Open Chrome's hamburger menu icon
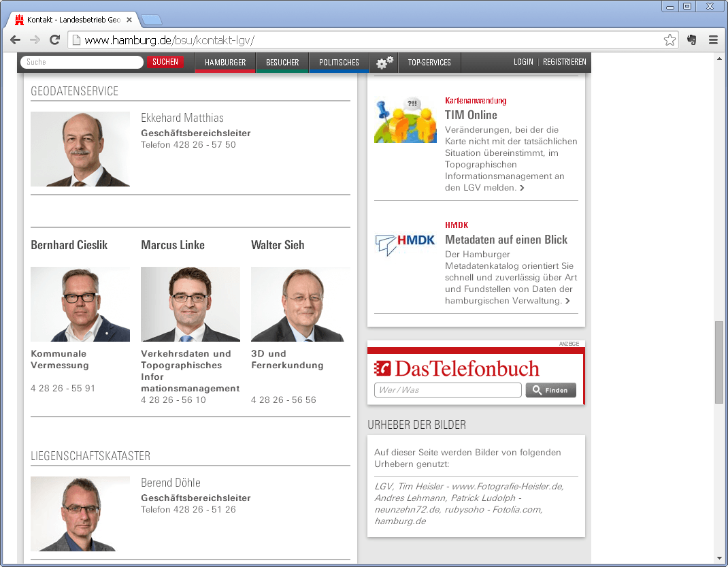This screenshot has height=567, width=728. pyautogui.click(x=713, y=40)
